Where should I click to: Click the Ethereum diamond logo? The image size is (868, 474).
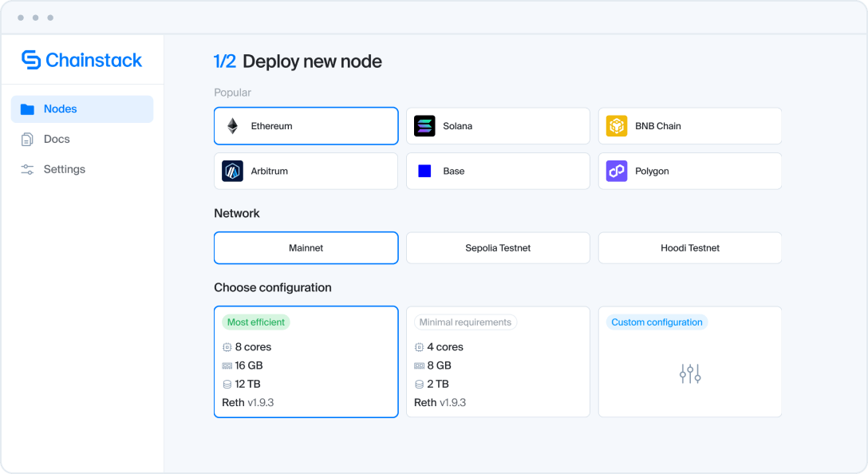coord(232,126)
